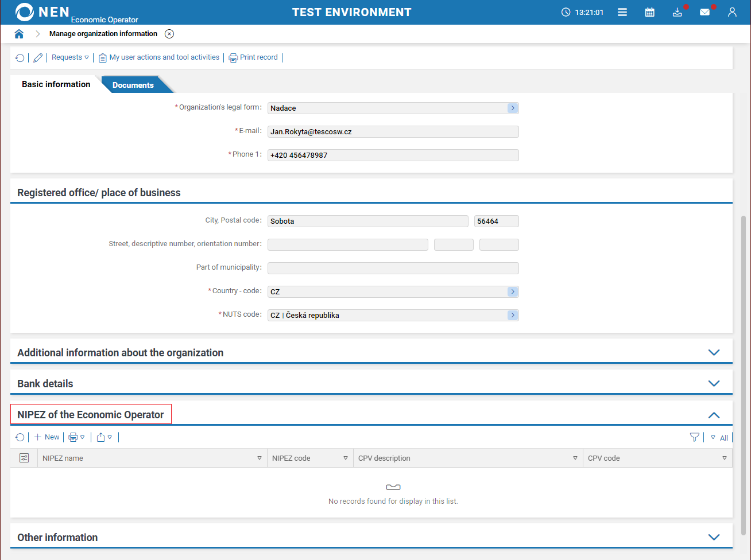751x560 pixels.
Task: Click New to add NIPEZ record
Action: tap(47, 437)
